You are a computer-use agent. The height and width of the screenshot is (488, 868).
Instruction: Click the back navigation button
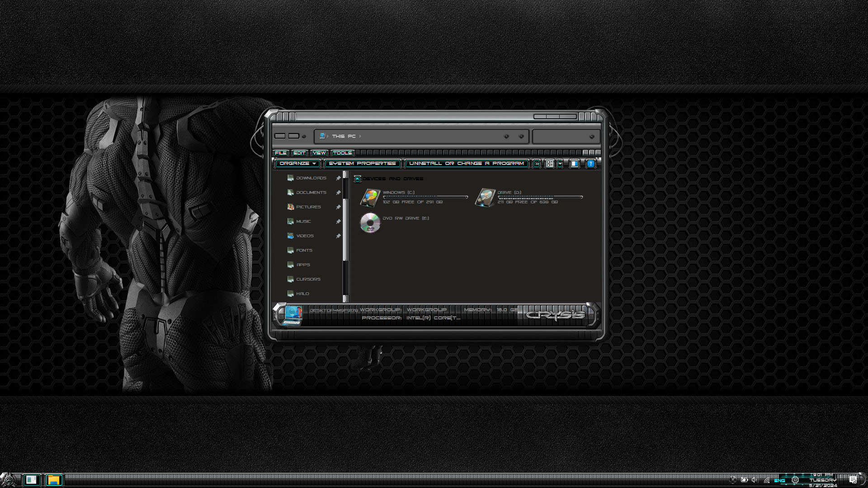pos(280,136)
